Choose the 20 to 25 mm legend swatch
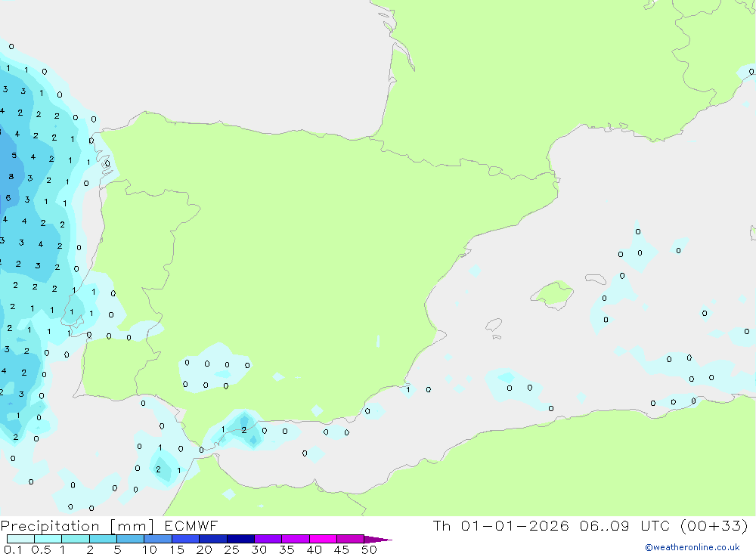This screenshot has width=756, height=554. click(x=213, y=539)
